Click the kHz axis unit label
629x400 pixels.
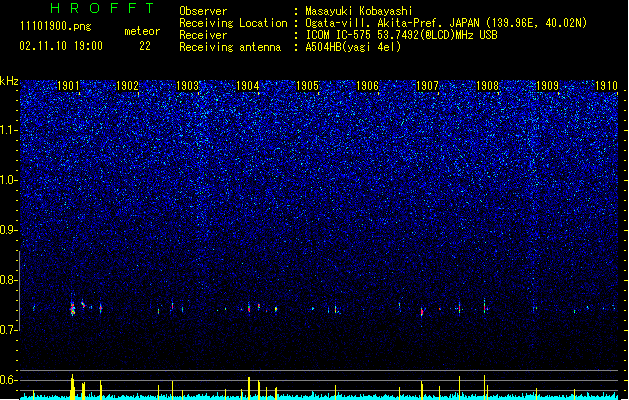9,81
